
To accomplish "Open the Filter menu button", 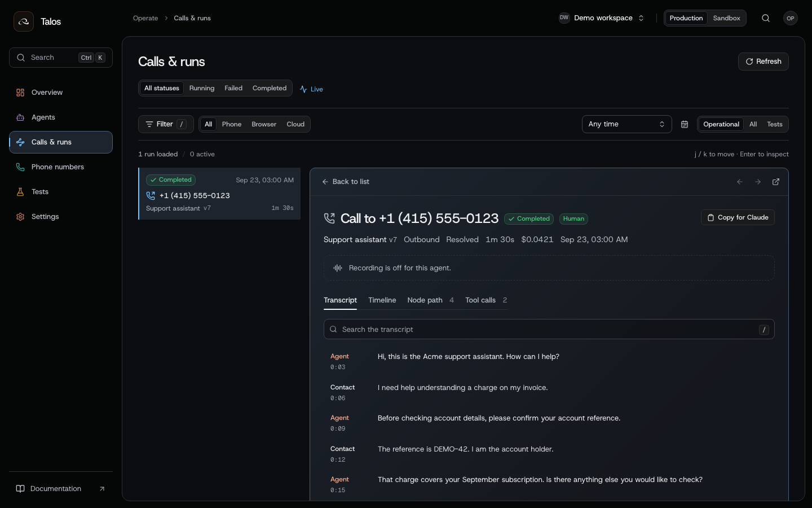I will tap(166, 124).
